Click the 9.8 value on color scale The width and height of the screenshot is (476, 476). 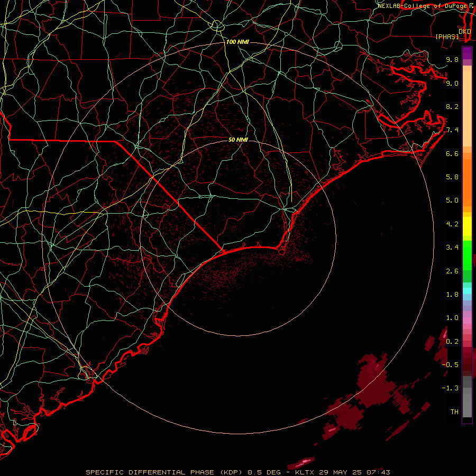452,59
